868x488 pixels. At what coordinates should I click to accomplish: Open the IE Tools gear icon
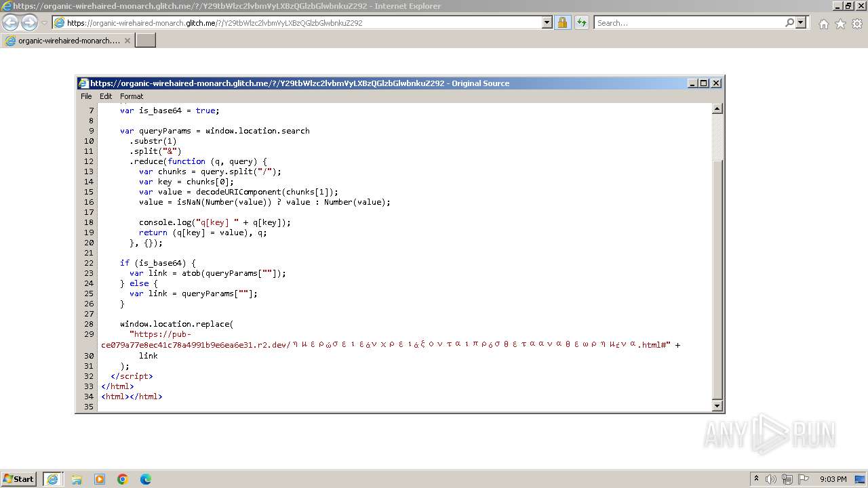click(857, 24)
